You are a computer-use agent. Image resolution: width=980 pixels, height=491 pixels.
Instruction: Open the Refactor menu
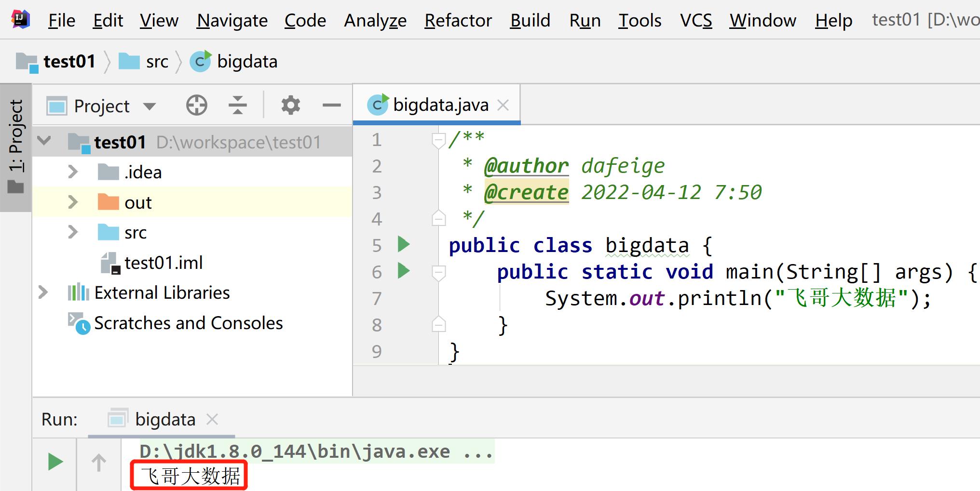pos(458,20)
